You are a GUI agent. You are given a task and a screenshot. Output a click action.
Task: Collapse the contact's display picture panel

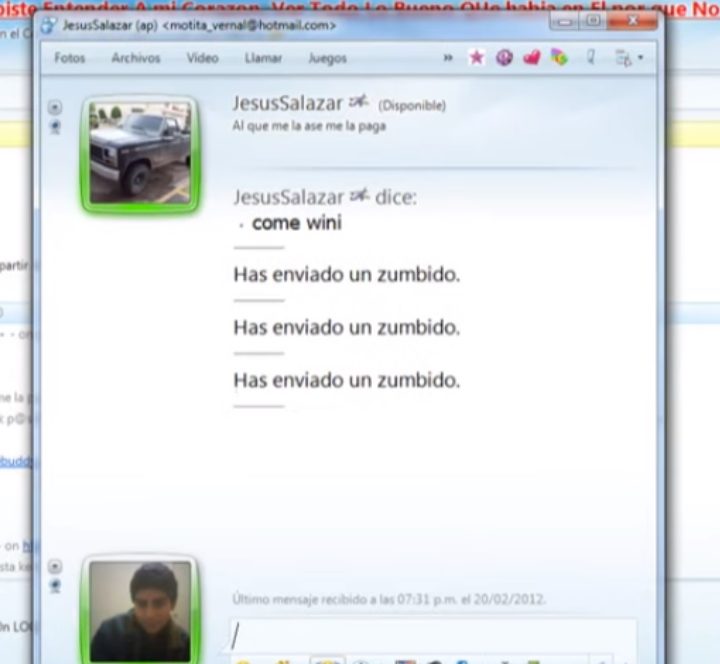55,108
